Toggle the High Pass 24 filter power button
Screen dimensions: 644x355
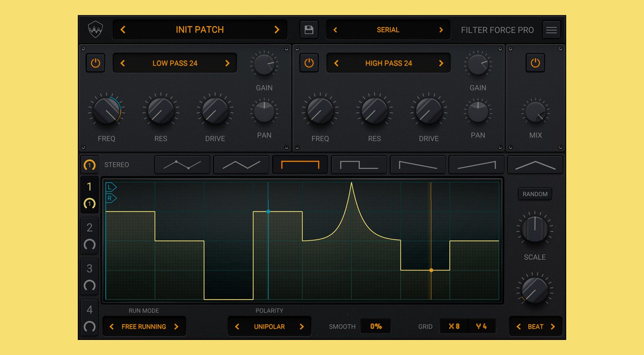point(309,63)
